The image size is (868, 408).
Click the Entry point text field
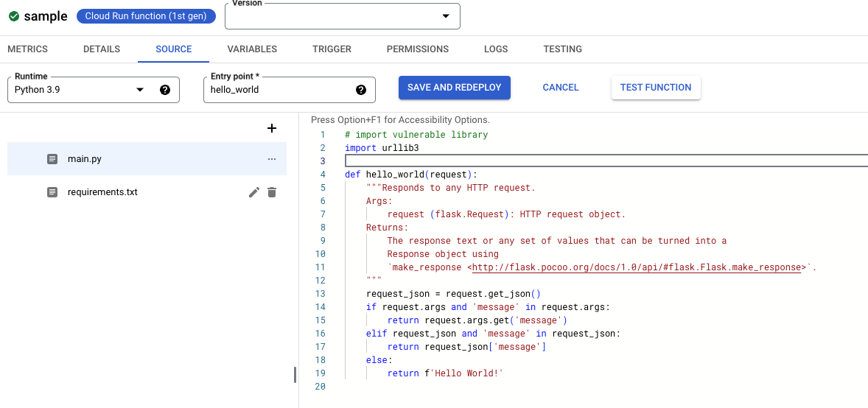[x=279, y=90]
